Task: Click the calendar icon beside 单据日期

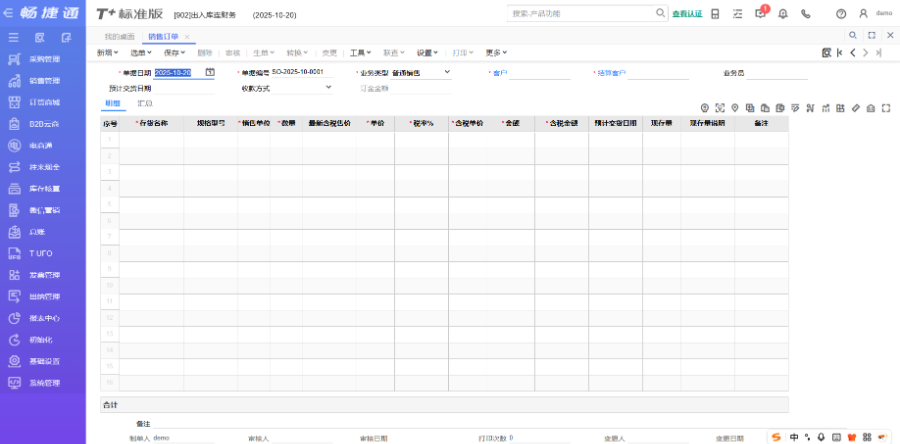Action: (210, 73)
